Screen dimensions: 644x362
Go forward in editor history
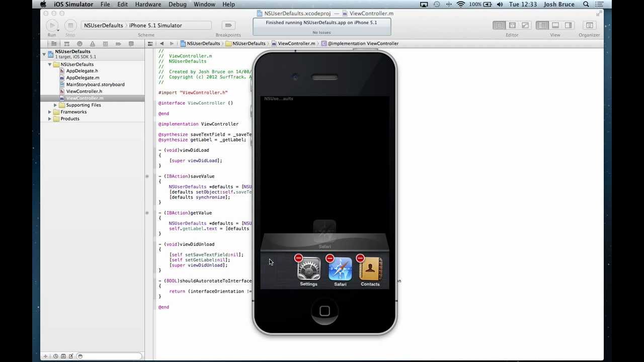tap(172, 44)
